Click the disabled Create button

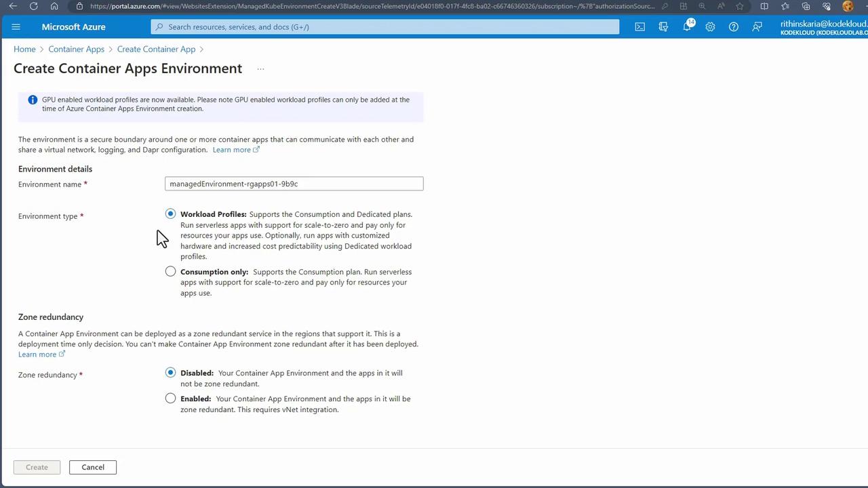(x=37, y=467)
